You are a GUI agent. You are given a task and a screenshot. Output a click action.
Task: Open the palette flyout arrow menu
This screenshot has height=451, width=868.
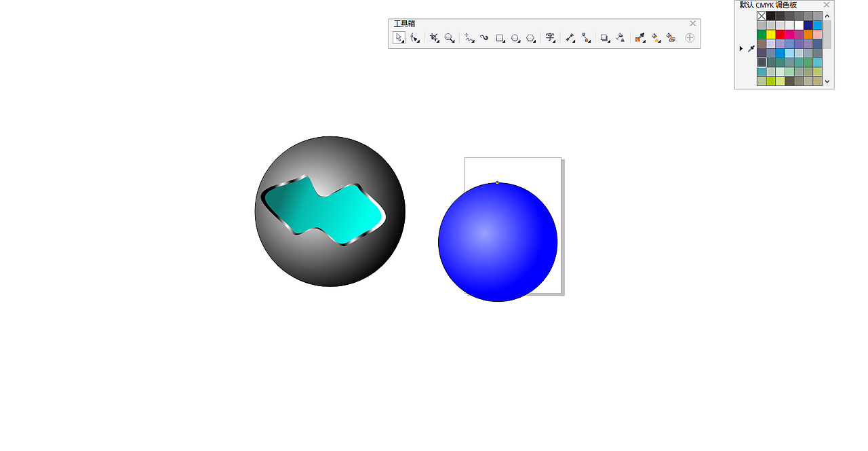tap(741, 48)
